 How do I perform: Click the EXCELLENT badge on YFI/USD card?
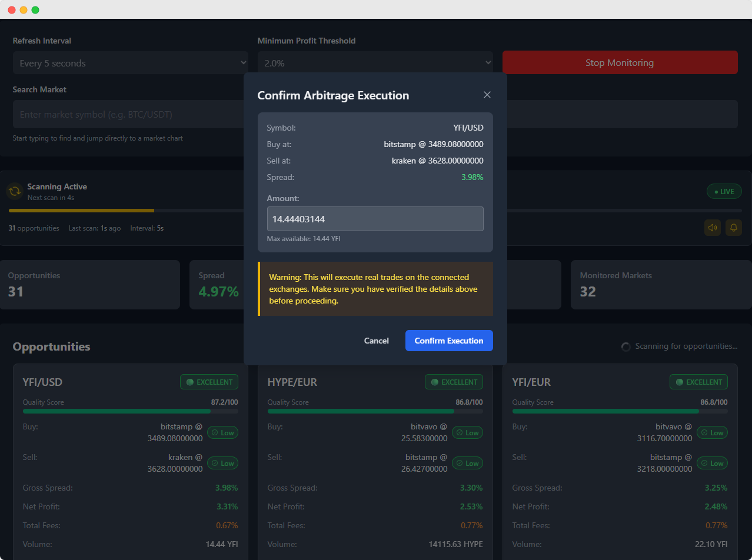coord(209,382)
